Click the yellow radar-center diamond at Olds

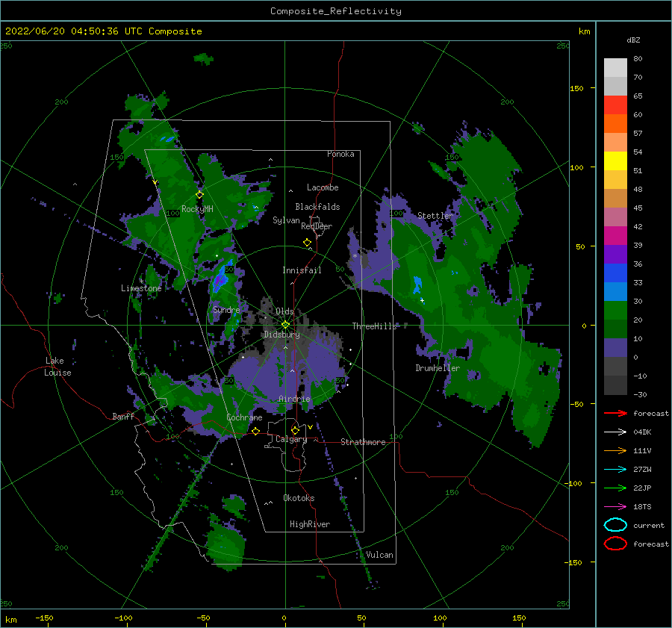(x=285, y=325)
